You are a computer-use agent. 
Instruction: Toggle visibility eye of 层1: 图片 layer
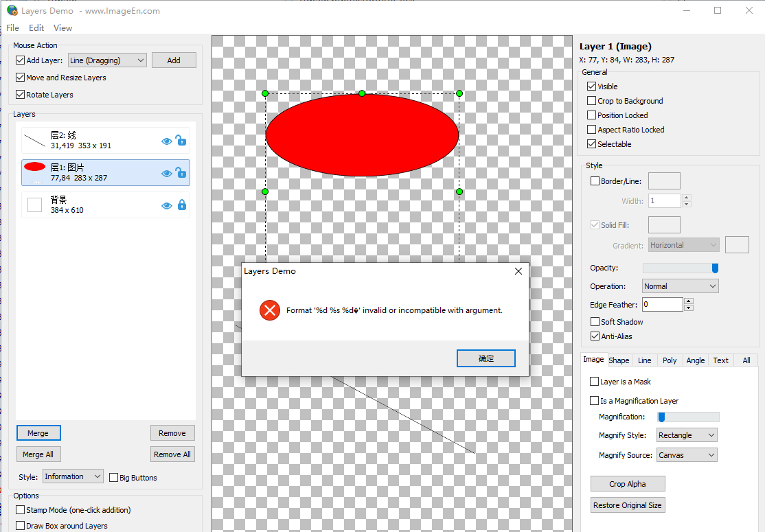point(166,173)
